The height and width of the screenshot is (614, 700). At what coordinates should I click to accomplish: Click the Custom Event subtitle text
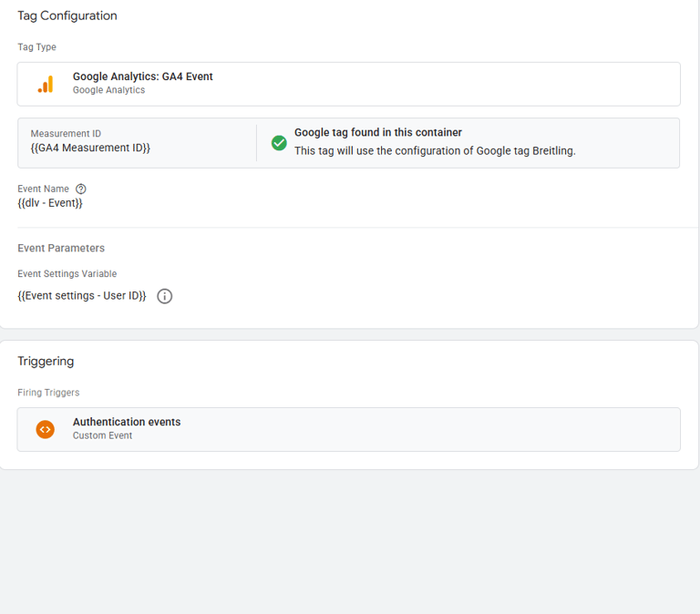[x=102, y=435]
